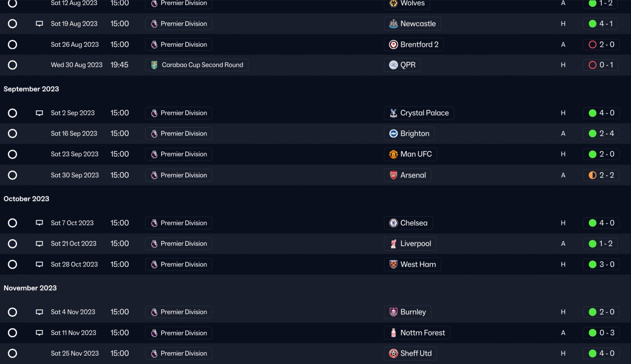Click the Burnley club crest icon
Image resolution: width=631 pixels, height=364 pixels.
pyautogui.click(x=393, y=312)
